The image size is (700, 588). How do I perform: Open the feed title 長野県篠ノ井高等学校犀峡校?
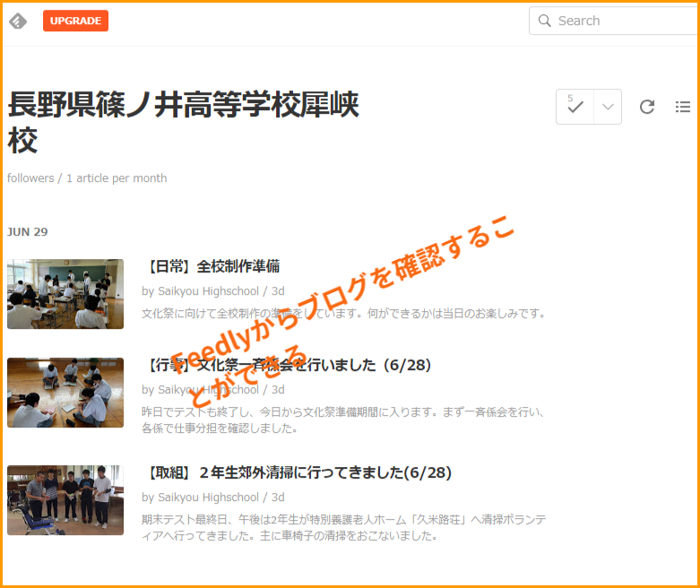pyautogui.click(x=183, y=122)
